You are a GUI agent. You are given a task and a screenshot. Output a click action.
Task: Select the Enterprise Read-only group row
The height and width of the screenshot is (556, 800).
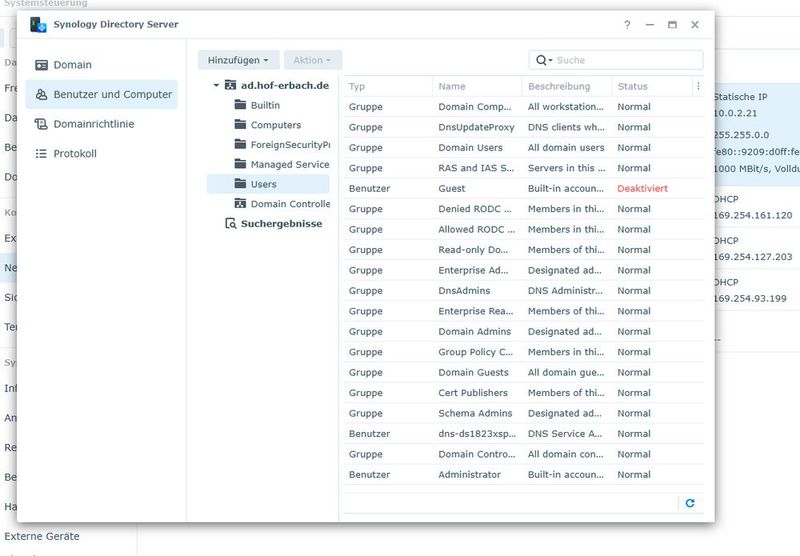524,311
